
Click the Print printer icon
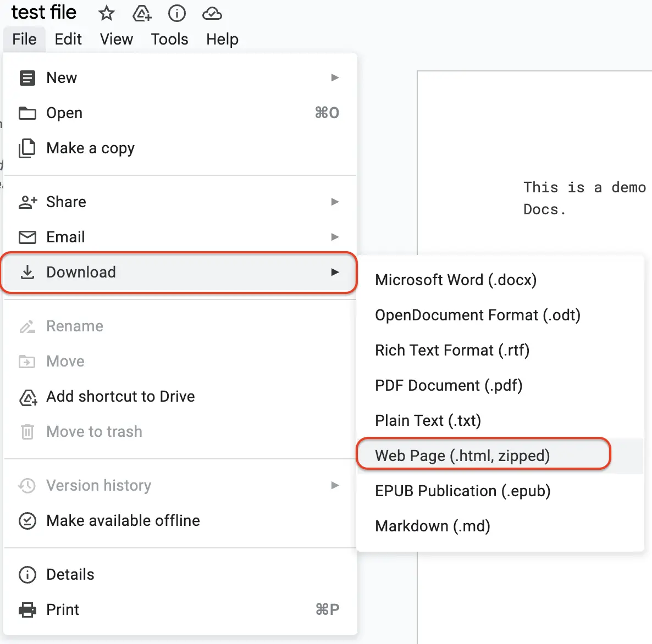pyautogui.click(x=27, y=610)
